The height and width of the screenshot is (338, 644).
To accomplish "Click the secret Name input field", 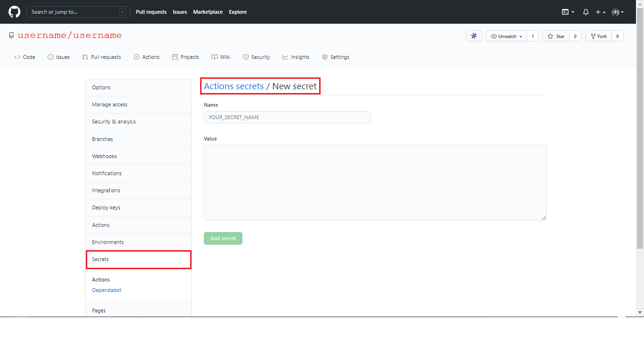I will 287,117.
